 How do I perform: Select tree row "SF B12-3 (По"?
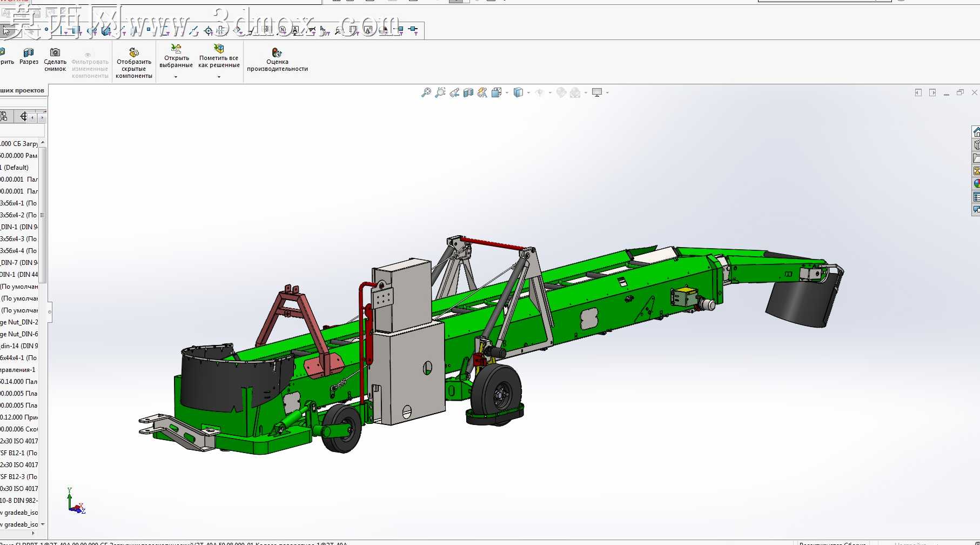click(x=19, y=477)
